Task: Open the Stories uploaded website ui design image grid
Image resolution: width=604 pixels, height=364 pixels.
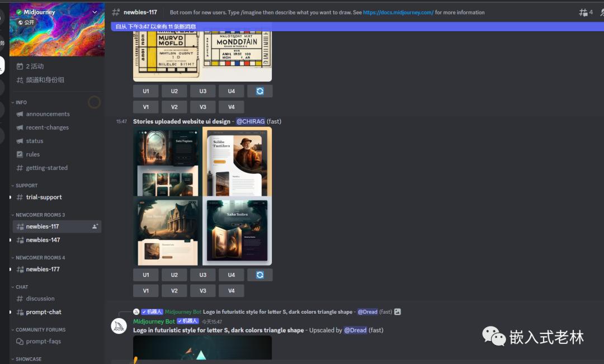Action: click(202, 196)
